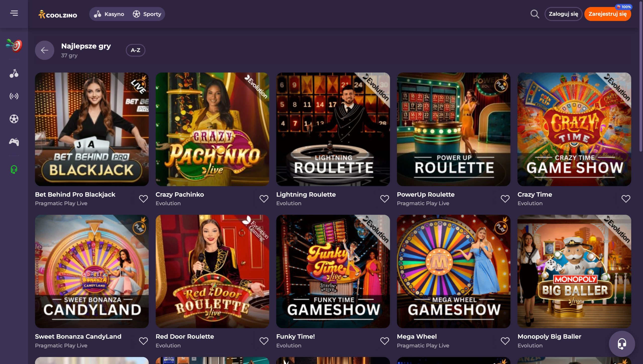Image resolution: width=643 pixels, height=364 pixels.
Task: Open the A-Z sorting selector
Action: [136, 50]
